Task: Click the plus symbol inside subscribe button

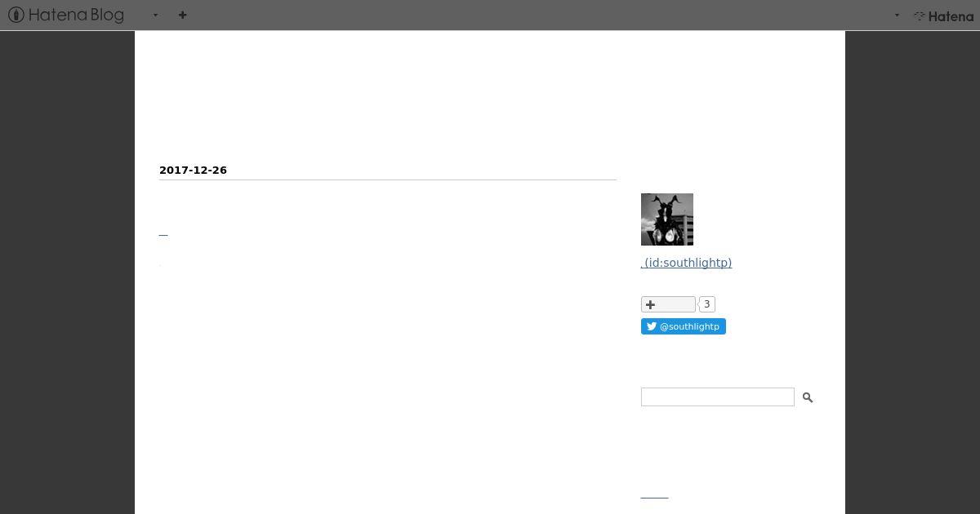Action: click(x=650, y=304)
